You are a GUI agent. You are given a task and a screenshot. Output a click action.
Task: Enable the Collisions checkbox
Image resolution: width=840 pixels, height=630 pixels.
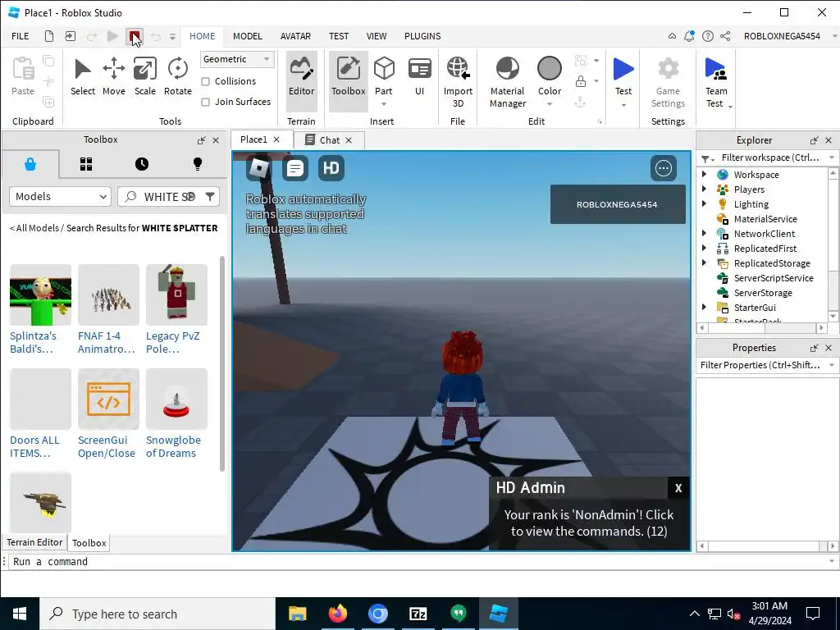coord(206,81)
